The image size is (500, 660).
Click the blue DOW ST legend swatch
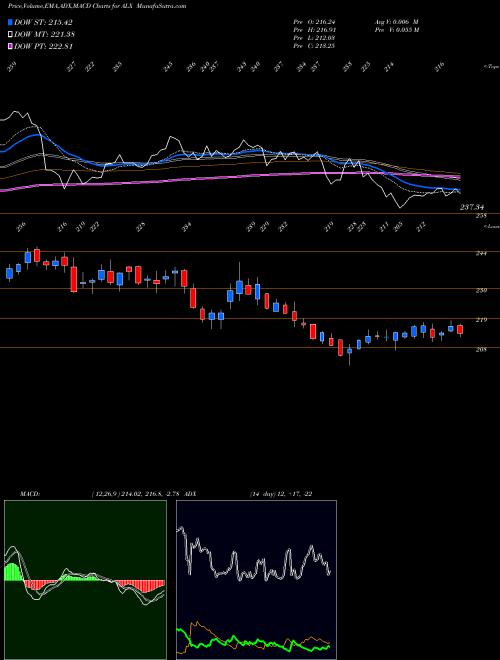tap(10, 22)
